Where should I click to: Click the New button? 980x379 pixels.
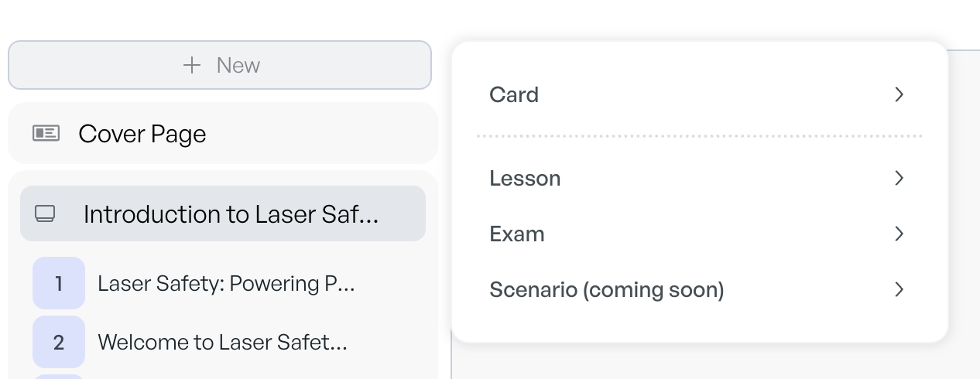(220, 65)
